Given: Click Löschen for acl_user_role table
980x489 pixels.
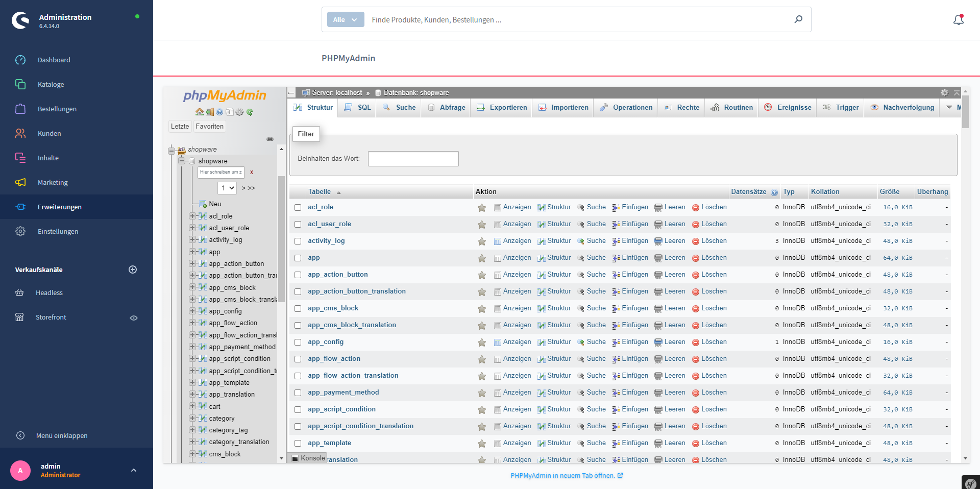Looking at the screenshot, I should [x=709, y=224].
